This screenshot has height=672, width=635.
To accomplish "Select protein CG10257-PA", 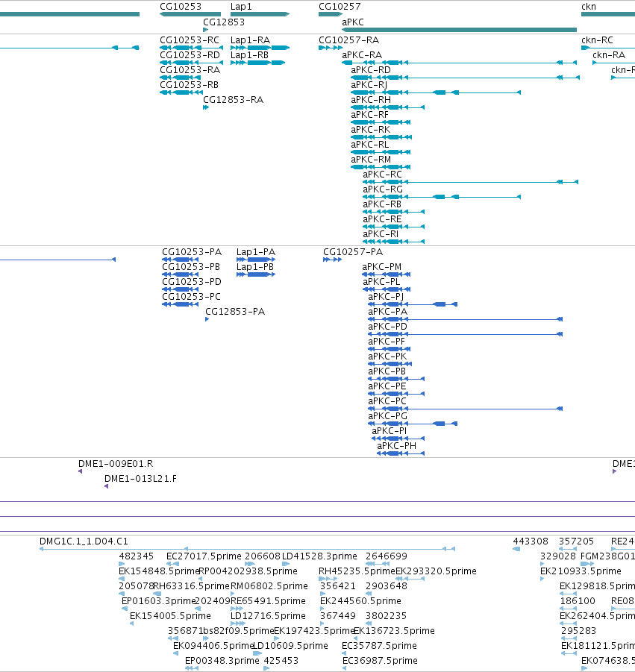I will 353,252.
